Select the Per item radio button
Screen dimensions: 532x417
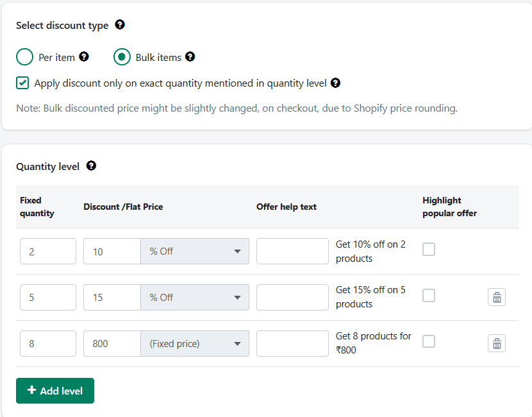click(x=24, y=57)
